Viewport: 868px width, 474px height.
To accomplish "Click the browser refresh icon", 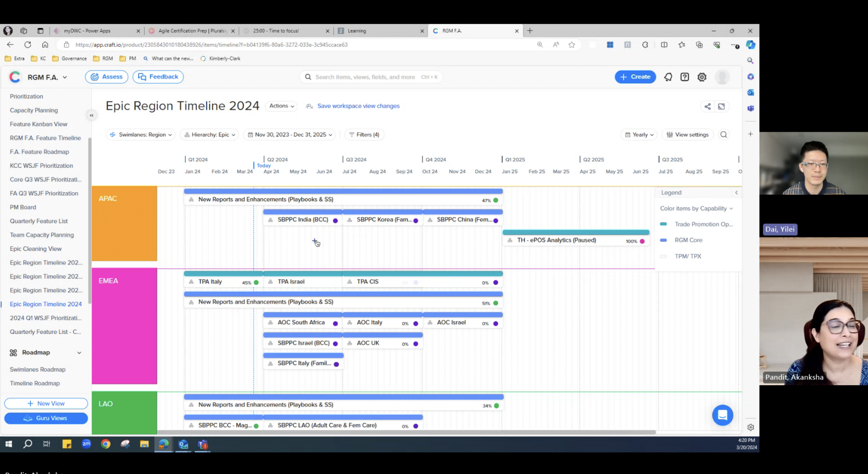I will [28, 45].
